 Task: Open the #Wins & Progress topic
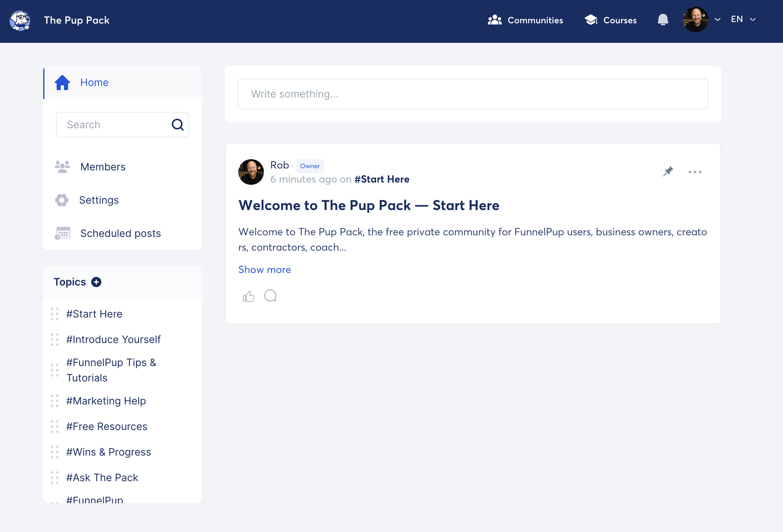[108, 452]
